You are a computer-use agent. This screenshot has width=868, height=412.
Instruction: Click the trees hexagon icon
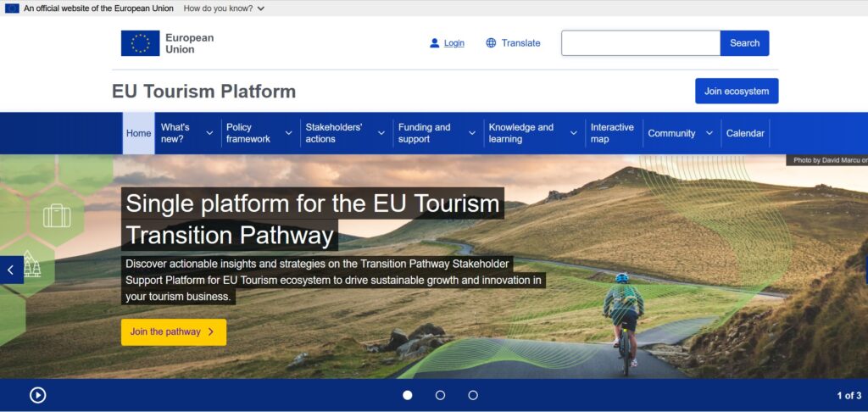pos(32,264)
